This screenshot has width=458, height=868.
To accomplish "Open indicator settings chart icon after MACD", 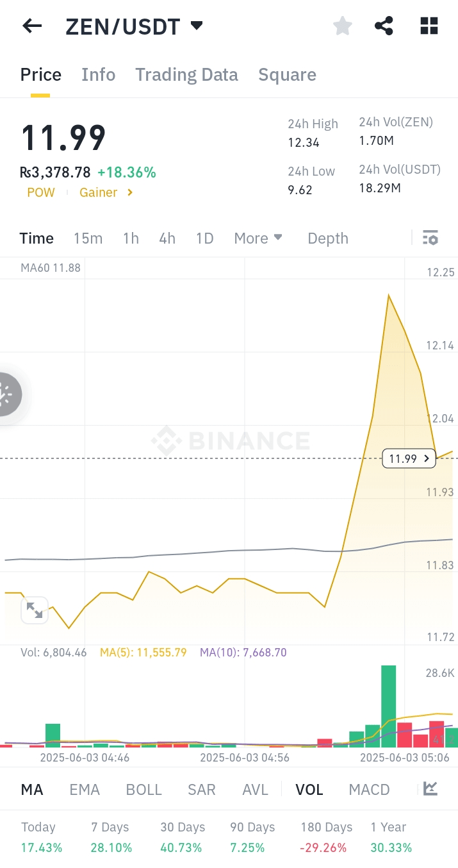I will pos(430,789).
